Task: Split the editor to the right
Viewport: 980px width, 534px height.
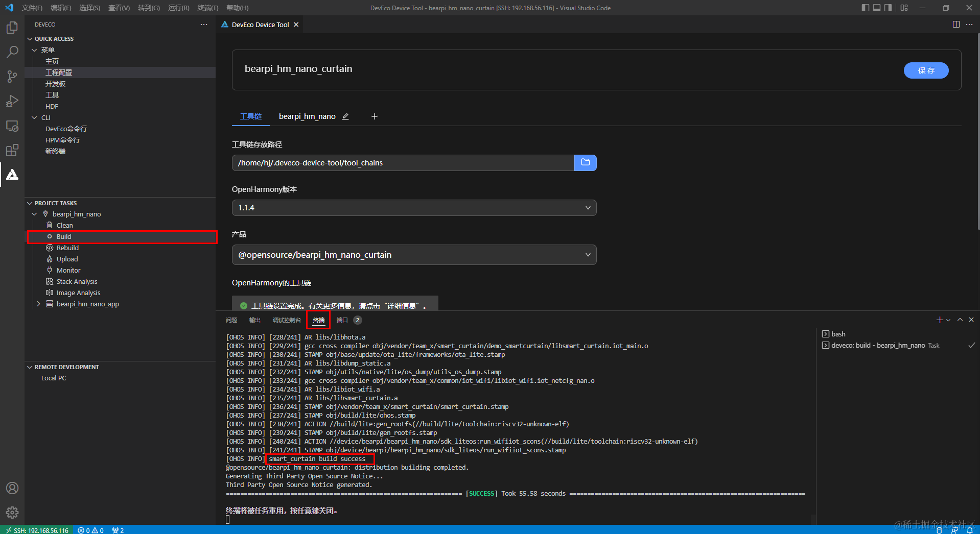Action: (x=956, y=25)
